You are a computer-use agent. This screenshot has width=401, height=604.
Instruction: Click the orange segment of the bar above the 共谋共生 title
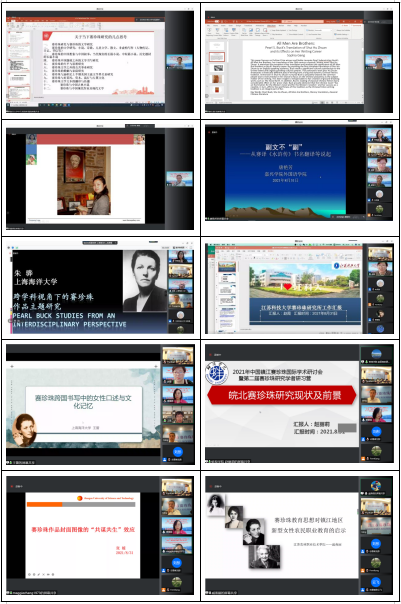(x=45, y=504)
